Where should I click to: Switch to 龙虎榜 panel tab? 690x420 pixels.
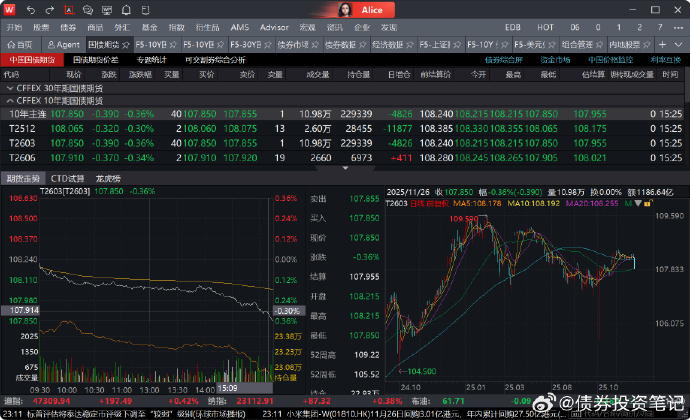[108, 178]
